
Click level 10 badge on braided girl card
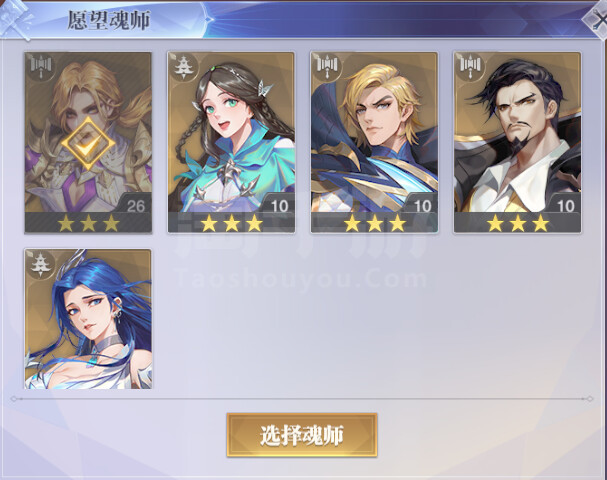(x=279, y=206)
